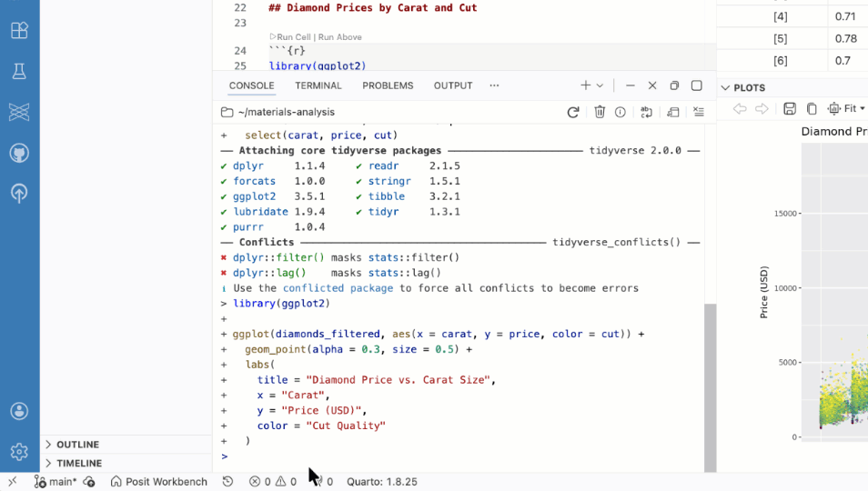Toggle word wrap in the console
Screen dimensions: 868x491
tap(646, 113)
